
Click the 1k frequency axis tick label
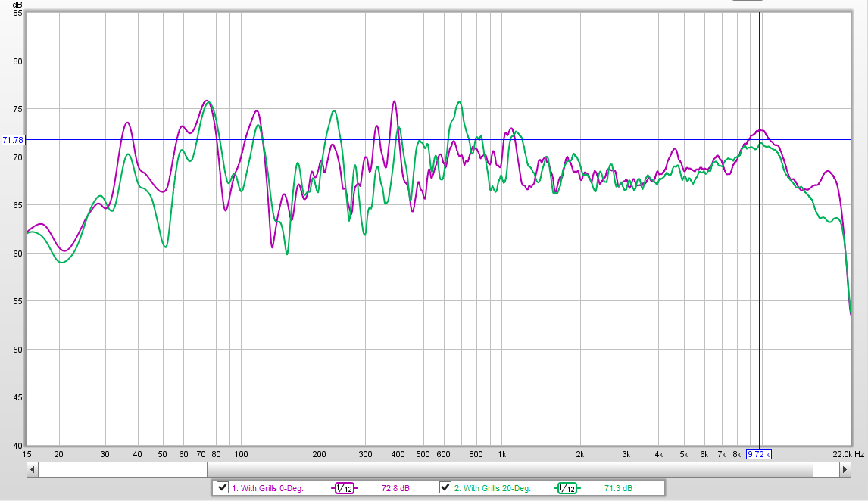501,454
